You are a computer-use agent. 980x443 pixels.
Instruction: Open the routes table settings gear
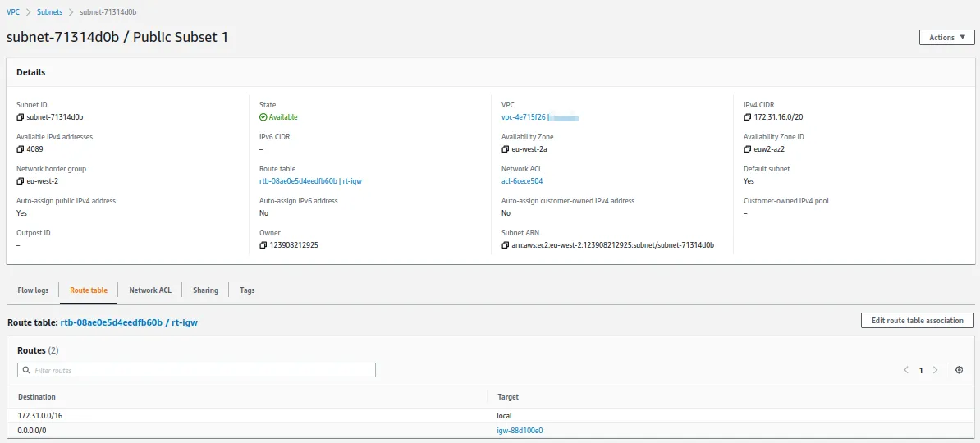(959, 370)
